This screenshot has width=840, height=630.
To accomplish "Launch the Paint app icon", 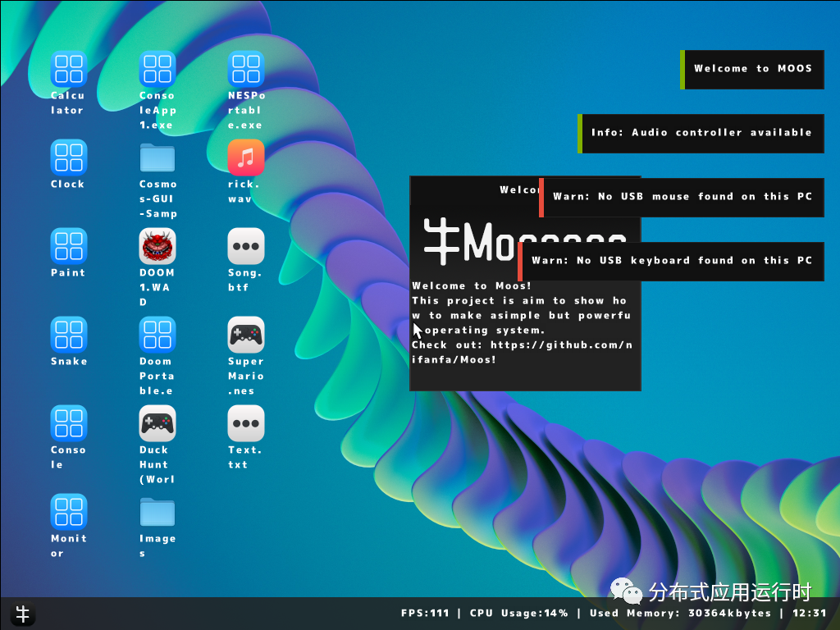I will 69,246.
